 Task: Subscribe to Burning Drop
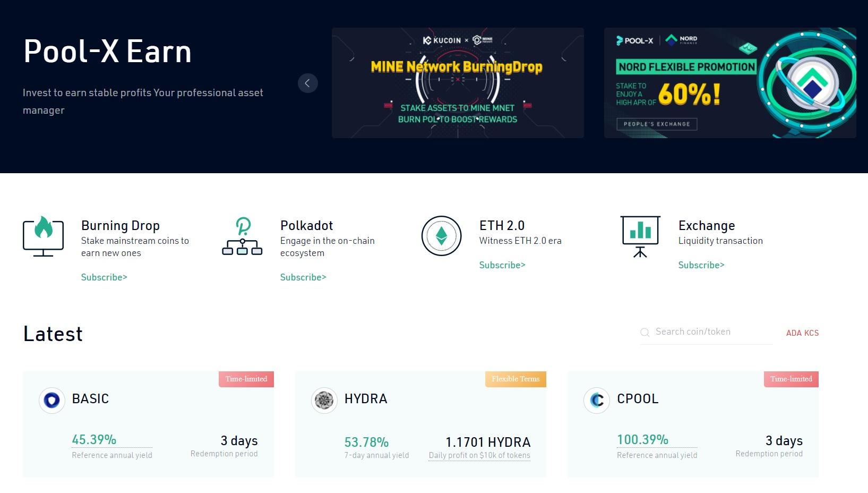click(x=104, y=277)
